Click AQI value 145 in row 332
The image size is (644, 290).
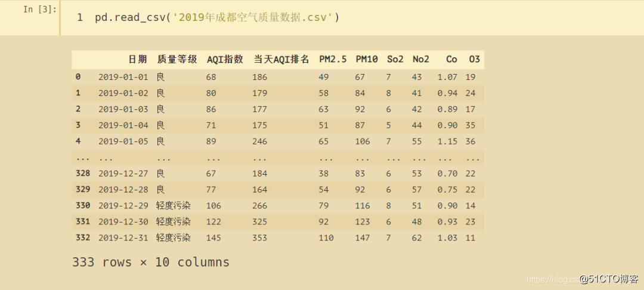point(213,237)
